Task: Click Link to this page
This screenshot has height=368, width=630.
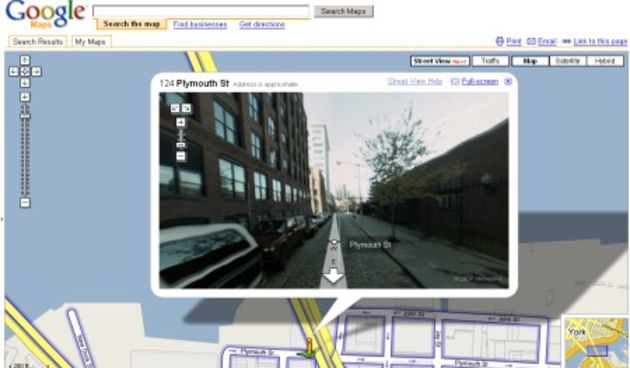Action: 600,41
